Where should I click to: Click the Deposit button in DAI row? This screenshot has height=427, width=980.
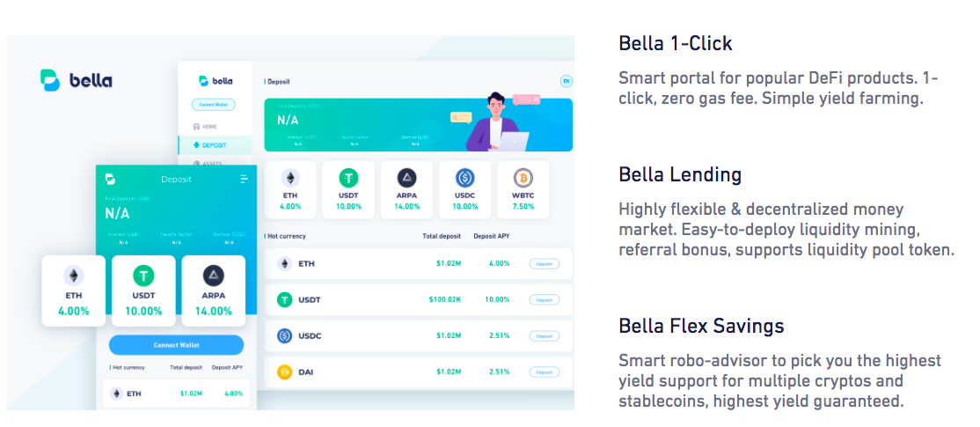(x=545, y=372)
